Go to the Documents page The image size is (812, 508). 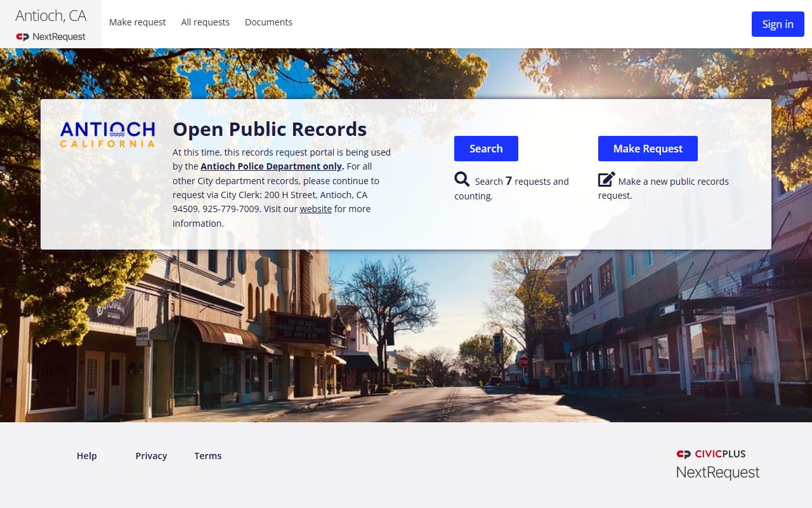click(268, 22)
